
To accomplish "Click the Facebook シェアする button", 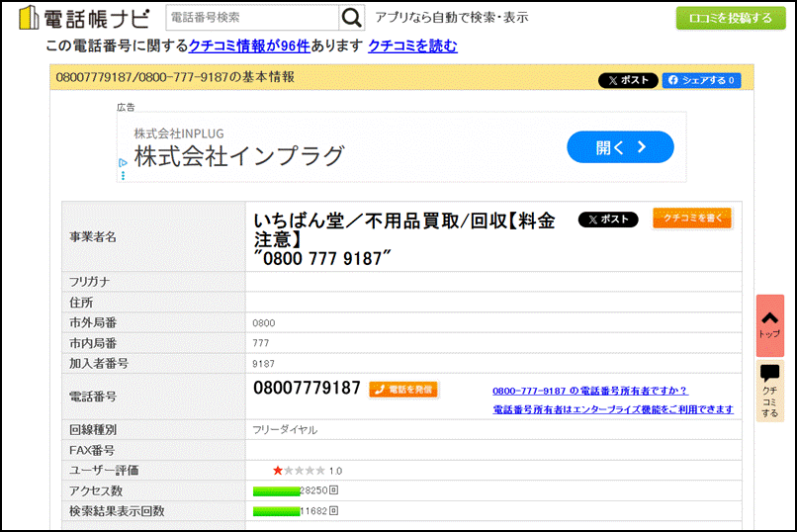I will (701, 80).
